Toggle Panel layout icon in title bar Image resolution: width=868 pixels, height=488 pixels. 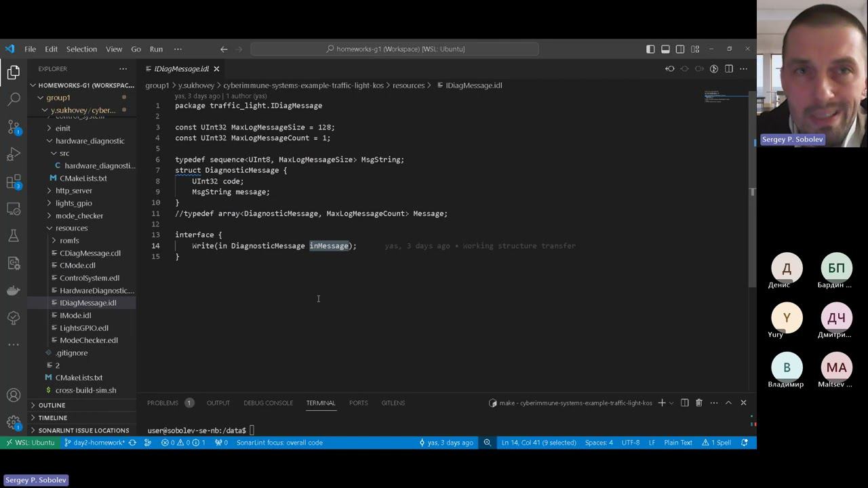click(665, 49)
